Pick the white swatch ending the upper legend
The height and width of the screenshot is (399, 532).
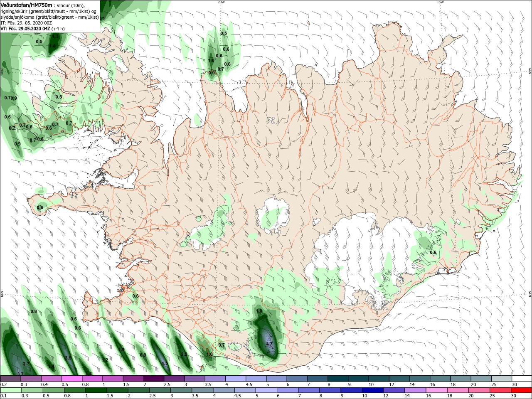521,379
